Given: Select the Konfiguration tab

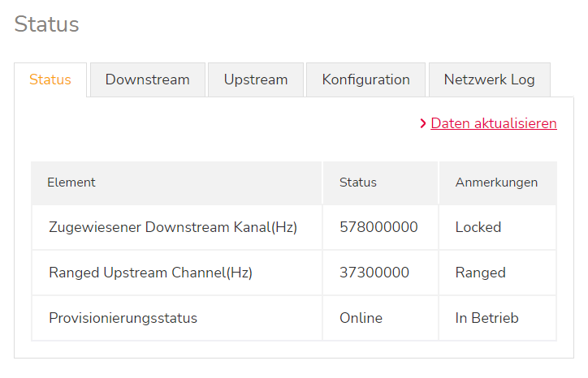Looking at the screenshot, I should point(365,79).
